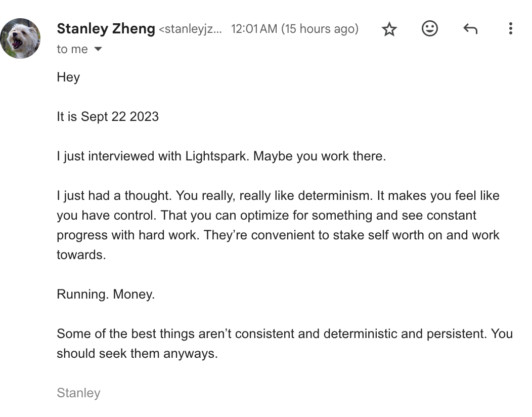Click the "to me" recipient text

coord(72,49)
